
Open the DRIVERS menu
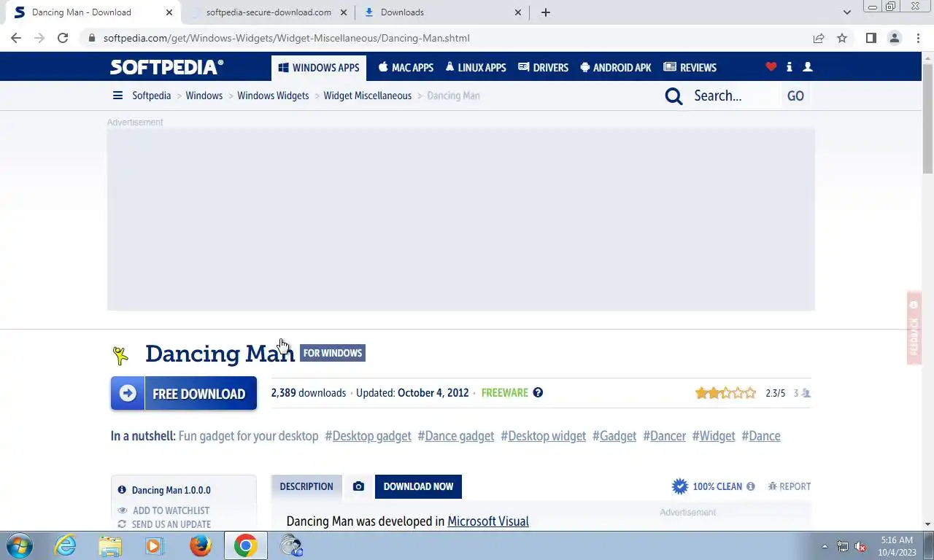coord(543,68)
